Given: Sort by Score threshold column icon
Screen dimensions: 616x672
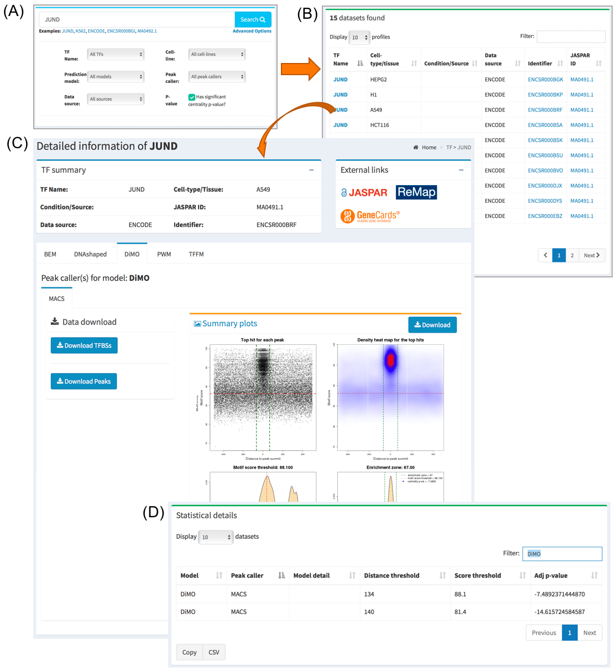Looking at the screenshot, I should coord(523,576).
